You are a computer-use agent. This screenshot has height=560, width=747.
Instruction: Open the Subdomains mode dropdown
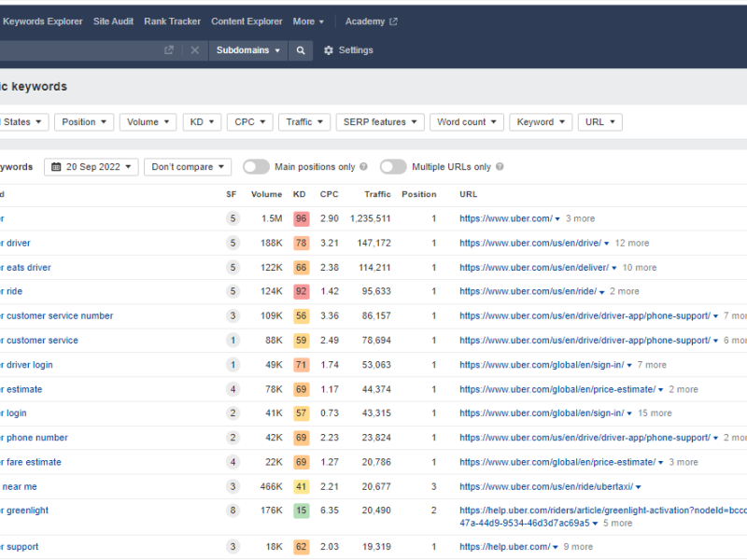(247, 50)
